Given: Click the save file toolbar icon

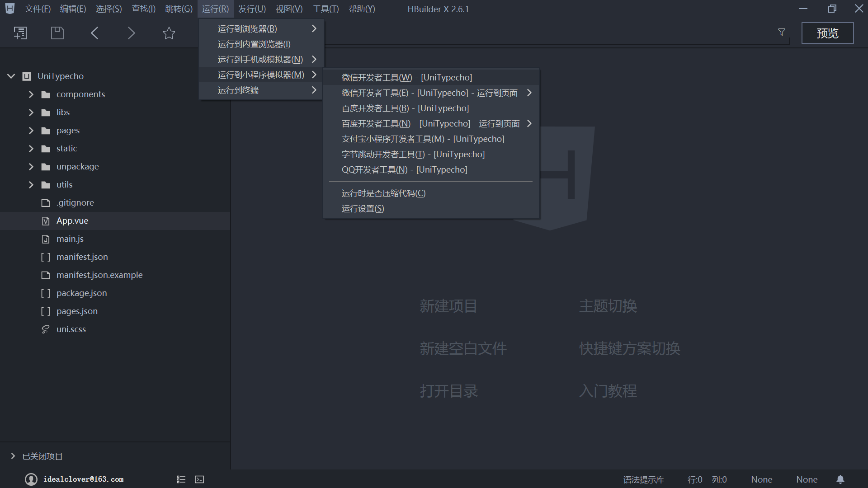Looking at the screenshot, I should [57, 33].
